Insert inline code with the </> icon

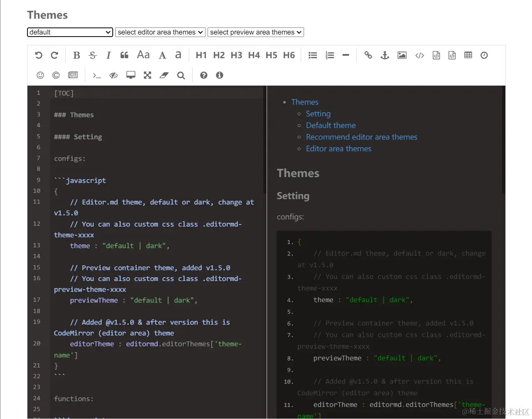coord(420,55)
